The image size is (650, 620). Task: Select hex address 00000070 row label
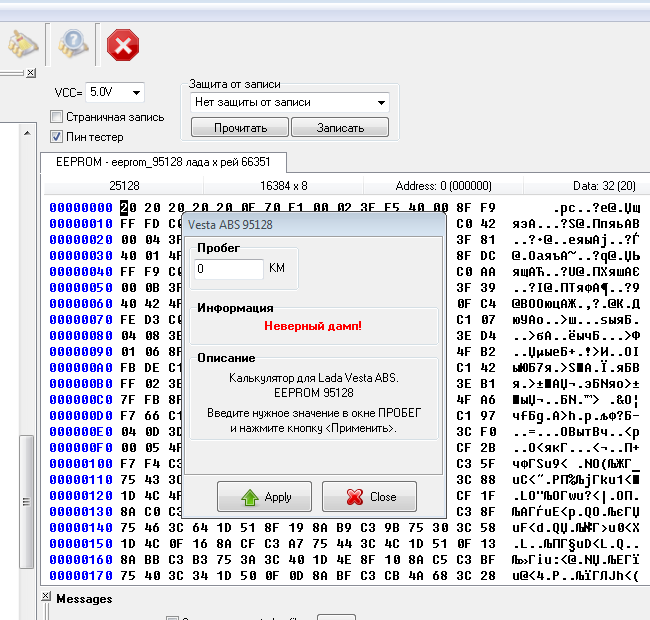pyautogui.click(x=81, y=320)
